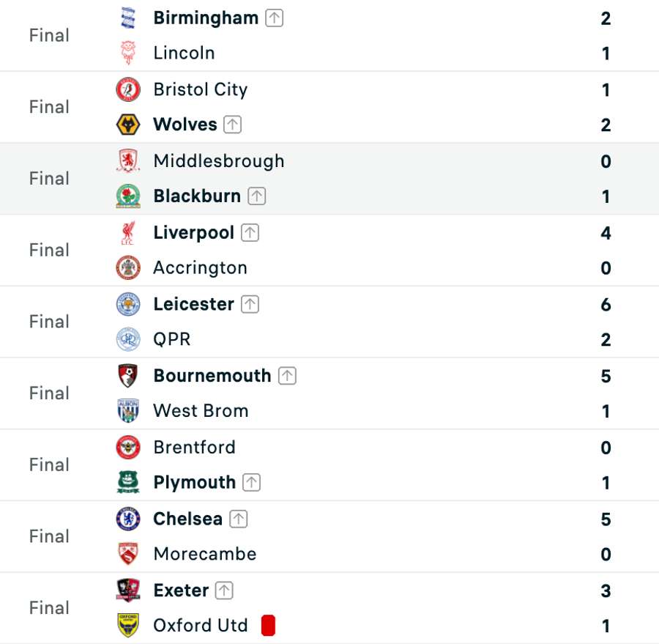The height and width of the screenshot is (644, 659).
Task: Click the Bournemouth club crest
Action: pos(127,376)
